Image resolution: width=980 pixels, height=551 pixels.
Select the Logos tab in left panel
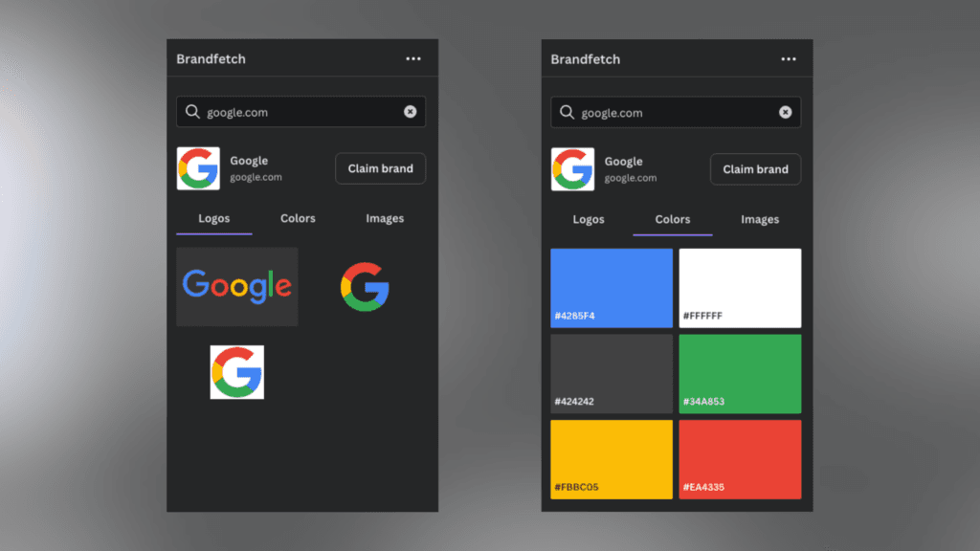213,219
